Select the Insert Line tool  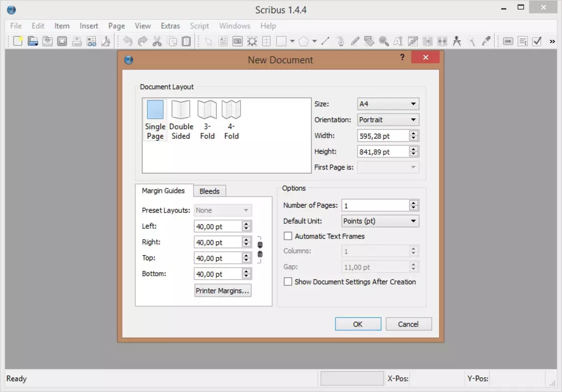pos(326,41)
